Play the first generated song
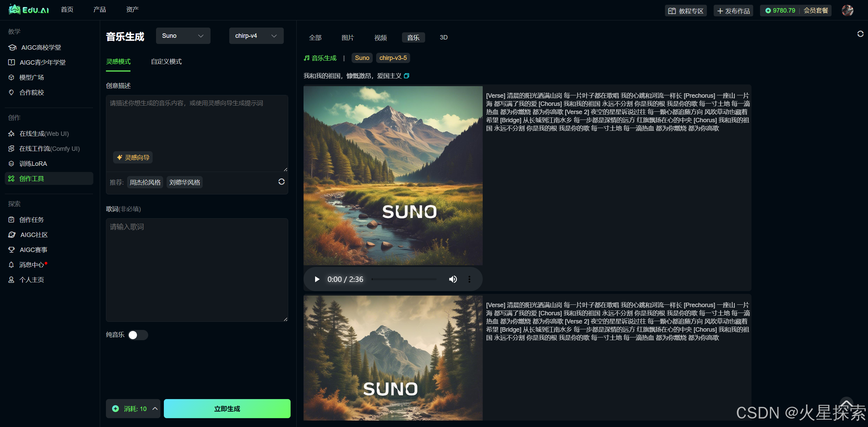The height and width of the screenshot is (427, 868). tap(317, 279)
